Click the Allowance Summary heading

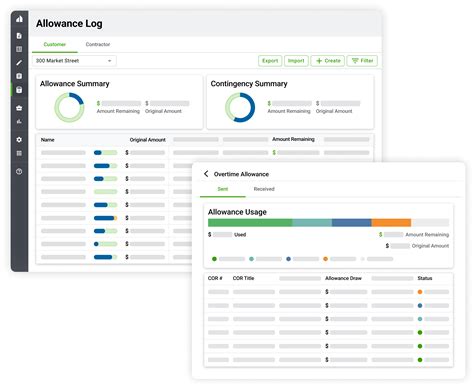coord(75,84)
